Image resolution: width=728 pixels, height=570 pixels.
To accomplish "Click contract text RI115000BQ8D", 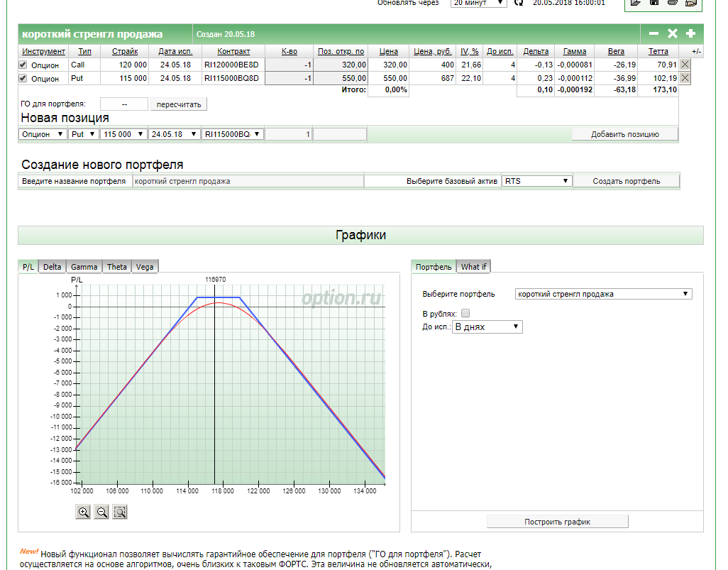I will click(231, 78).
